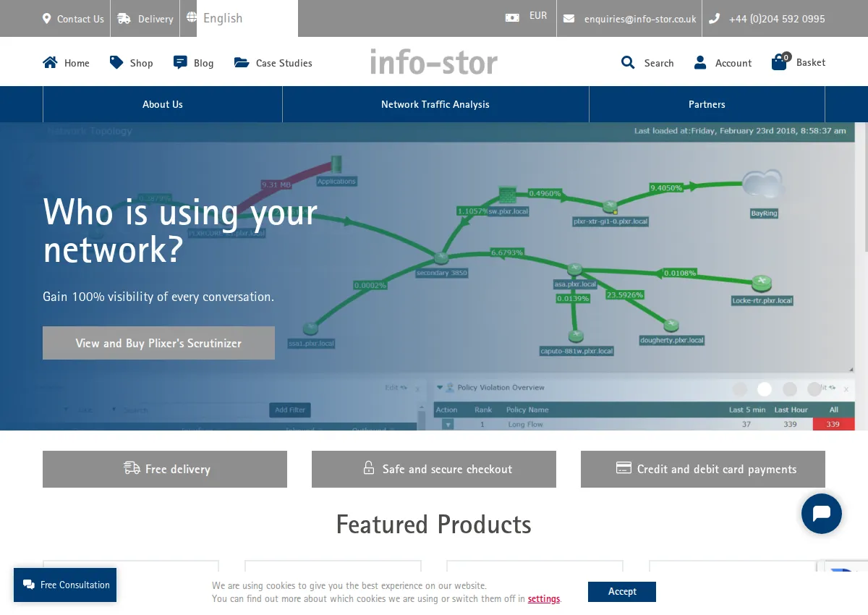Click the Case Studies folder icon
The height and width of the screenshot is (615, 868).
click(242, 62)
